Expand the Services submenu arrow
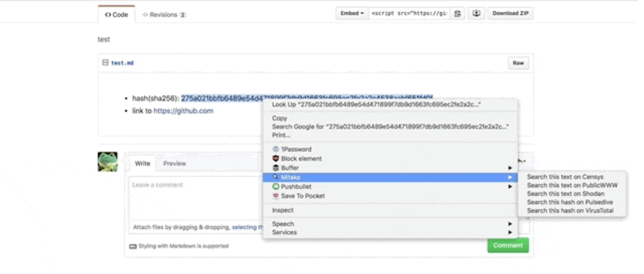The width and height of the screenshot is (644, 274). (x=510, y=232)
